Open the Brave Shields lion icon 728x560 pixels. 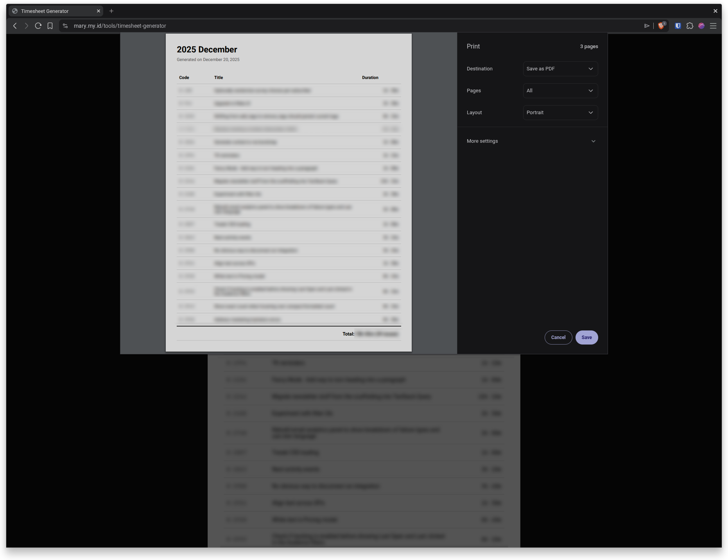(x=661, y=26)
